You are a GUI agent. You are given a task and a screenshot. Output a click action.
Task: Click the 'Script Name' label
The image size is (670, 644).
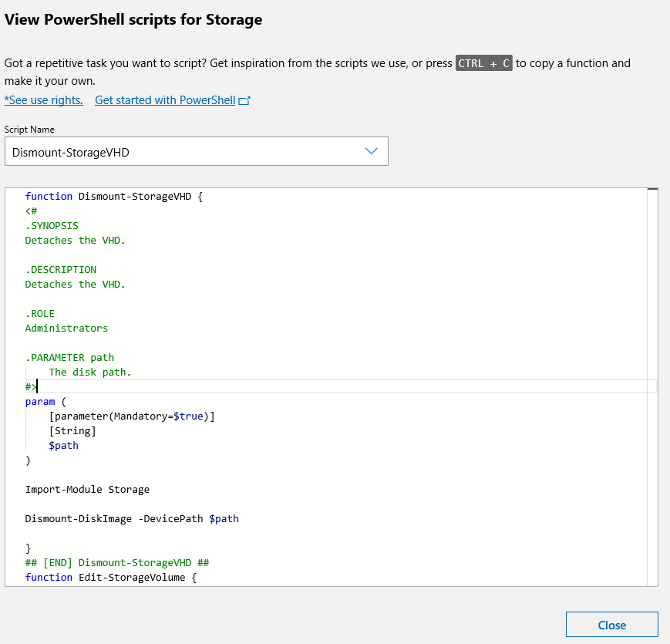coord(29,130)
